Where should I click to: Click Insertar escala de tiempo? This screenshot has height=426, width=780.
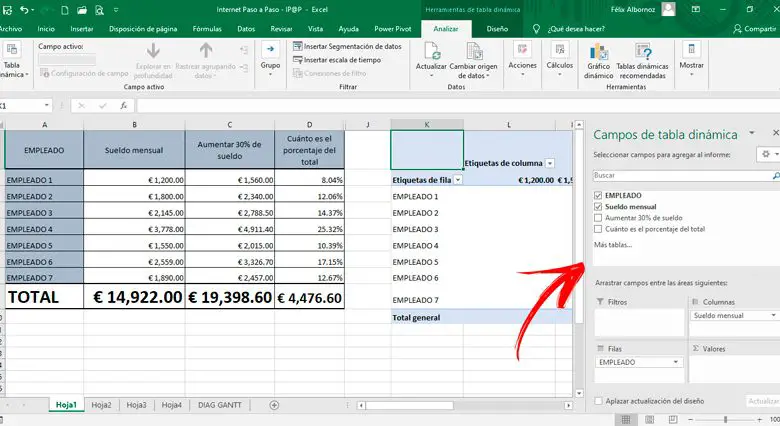(x=340, y=60)
